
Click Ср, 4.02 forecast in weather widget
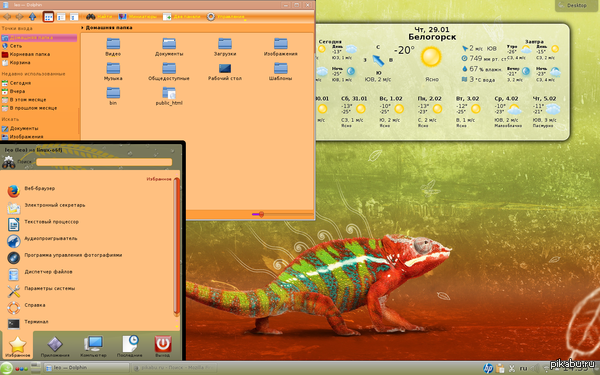coord(507,112)
